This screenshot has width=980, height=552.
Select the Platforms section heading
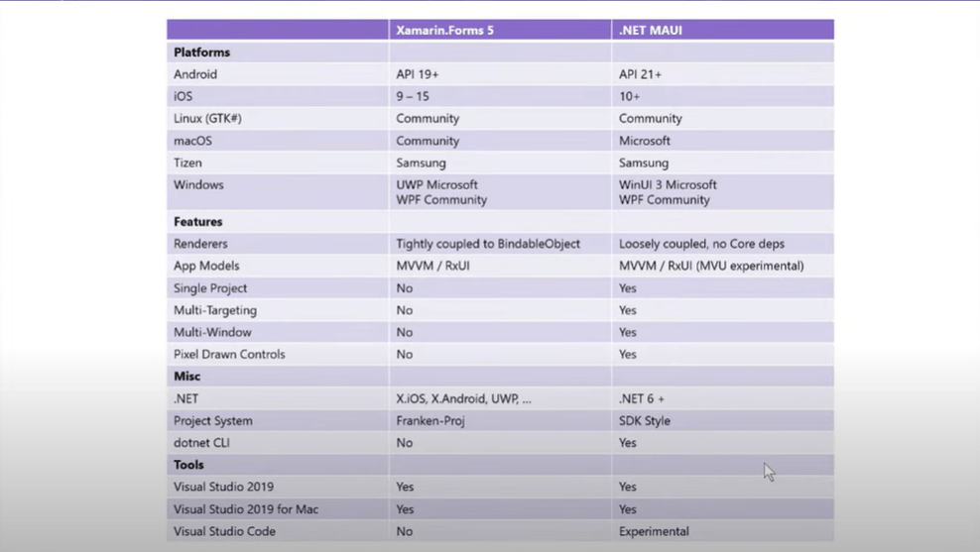201,53
